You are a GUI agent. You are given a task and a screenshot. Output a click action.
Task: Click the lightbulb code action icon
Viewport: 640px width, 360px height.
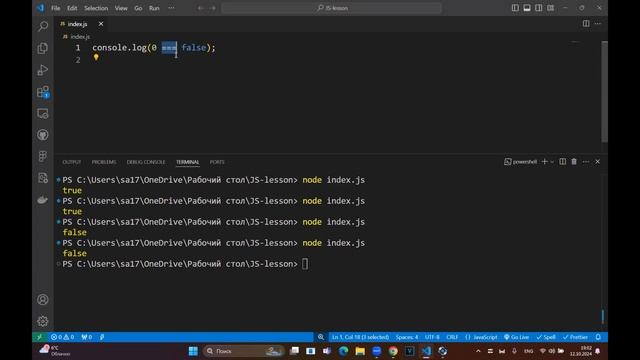coord(96,58)
